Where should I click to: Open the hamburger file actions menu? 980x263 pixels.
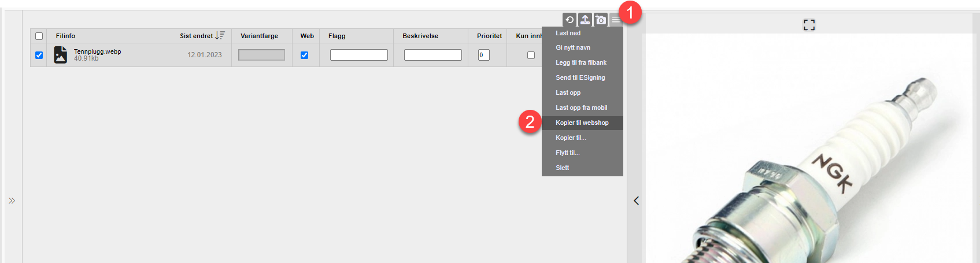pyautogui.click(x=616, y=20)
